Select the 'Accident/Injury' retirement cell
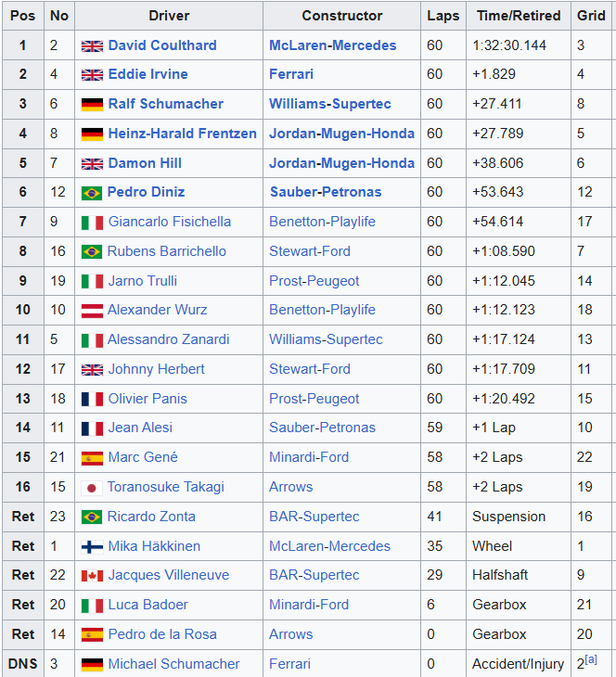This screenshot has width=616, height=677. pos(518,664)
